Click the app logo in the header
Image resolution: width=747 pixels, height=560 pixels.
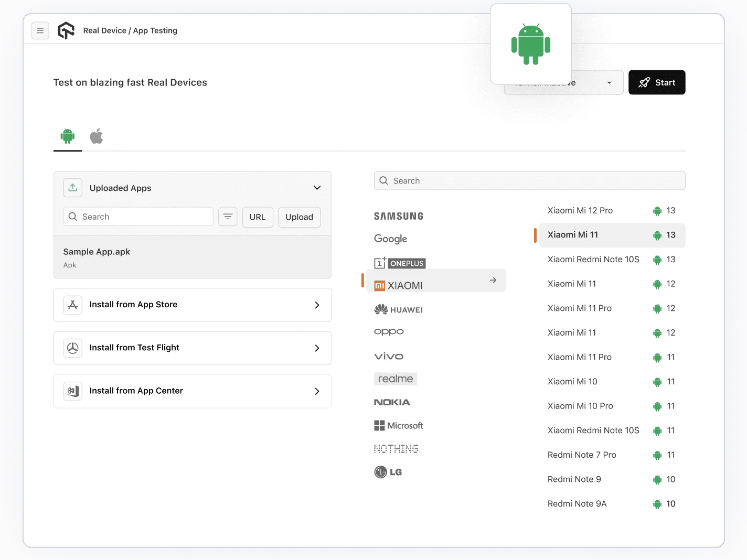click(66, 30)
